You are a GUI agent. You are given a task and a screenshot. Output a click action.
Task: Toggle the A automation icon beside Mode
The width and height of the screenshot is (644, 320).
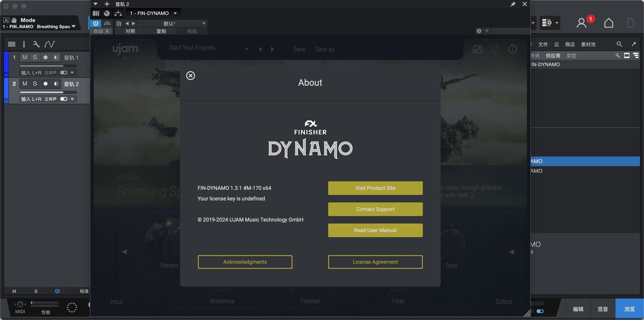point(6,20)
